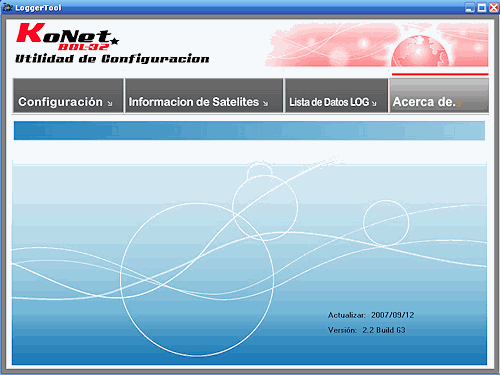Click the LoggerTool title bar app icon

pyautogui.click(x=7, y=7)
